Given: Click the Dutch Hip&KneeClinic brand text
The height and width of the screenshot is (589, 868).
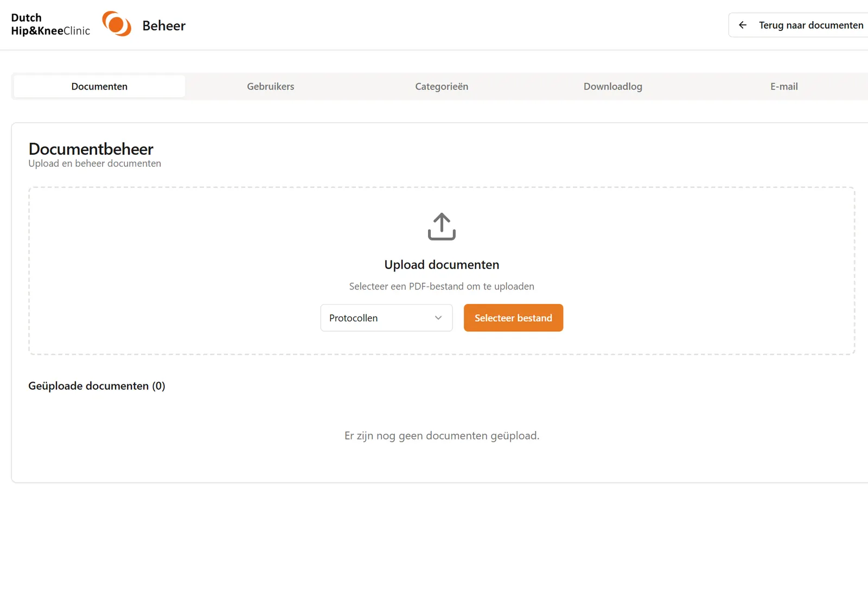Looking at the screenshot, I should [x=50, y=24].
